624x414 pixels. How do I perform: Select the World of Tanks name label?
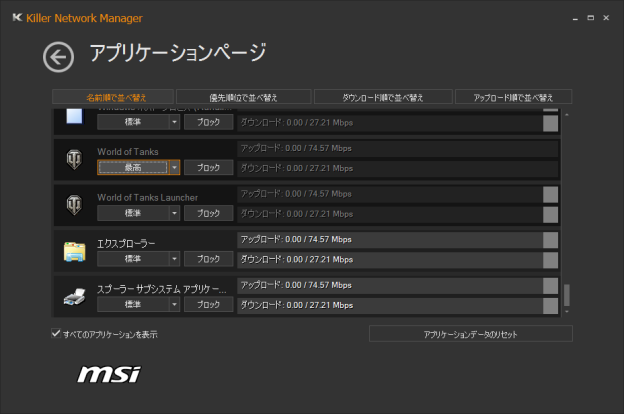[128, 152]
